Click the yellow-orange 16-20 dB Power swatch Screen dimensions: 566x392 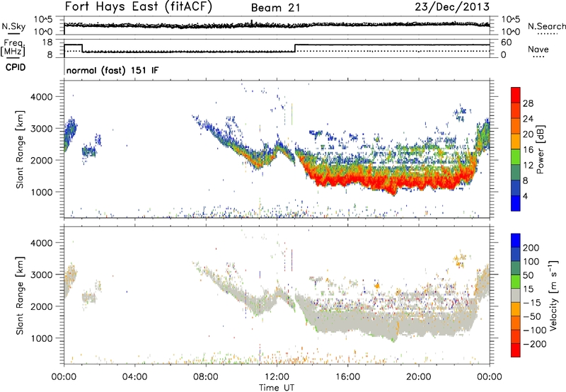pos(516,141)
